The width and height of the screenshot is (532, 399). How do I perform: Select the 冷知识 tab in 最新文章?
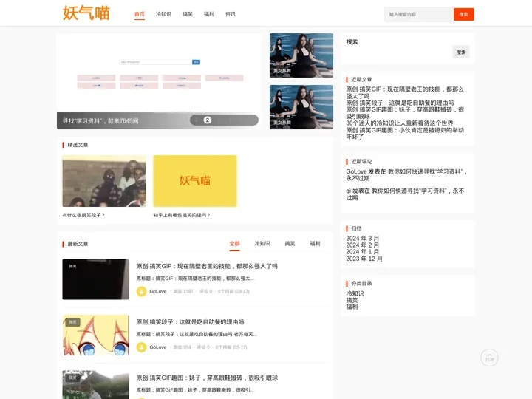(262, 244)
